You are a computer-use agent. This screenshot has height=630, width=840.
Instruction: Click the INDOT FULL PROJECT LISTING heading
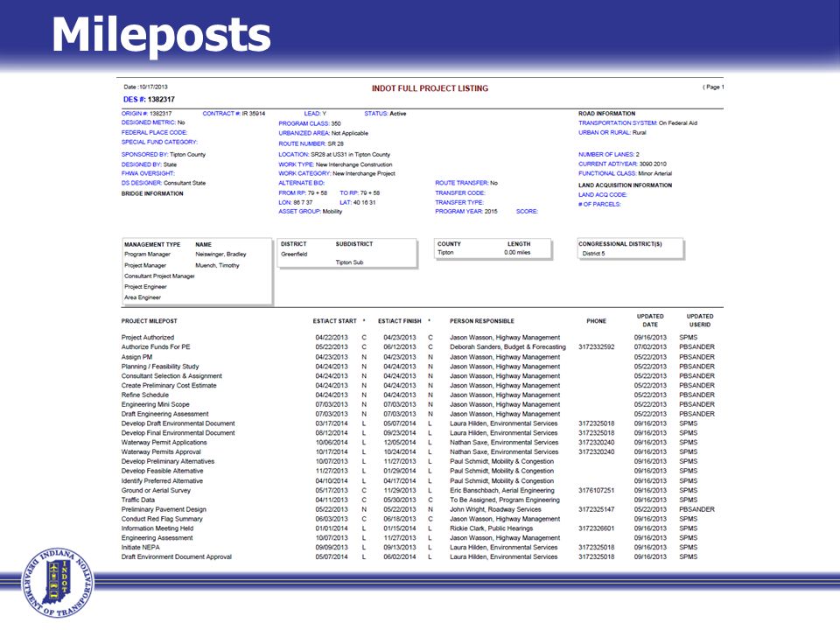430,88
